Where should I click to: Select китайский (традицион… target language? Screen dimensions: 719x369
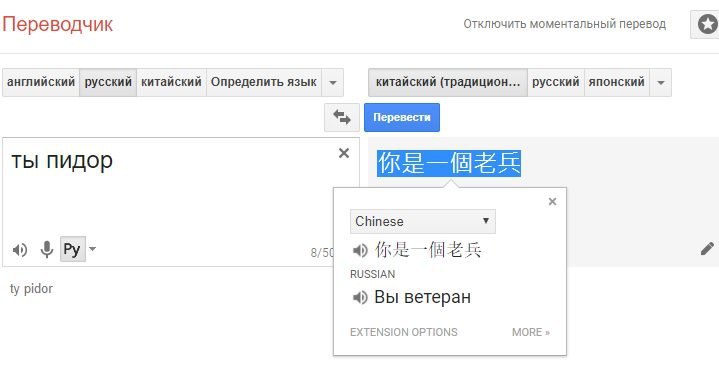click(x=448, y=83)
